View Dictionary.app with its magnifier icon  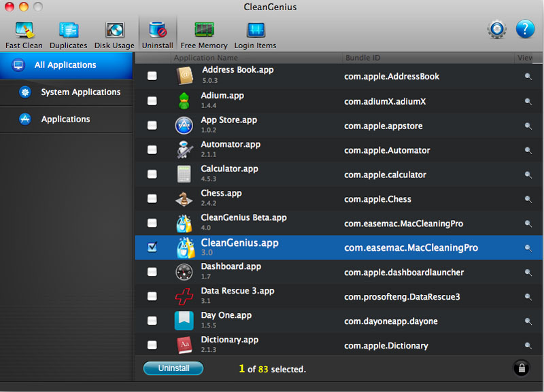click(528, 346)
